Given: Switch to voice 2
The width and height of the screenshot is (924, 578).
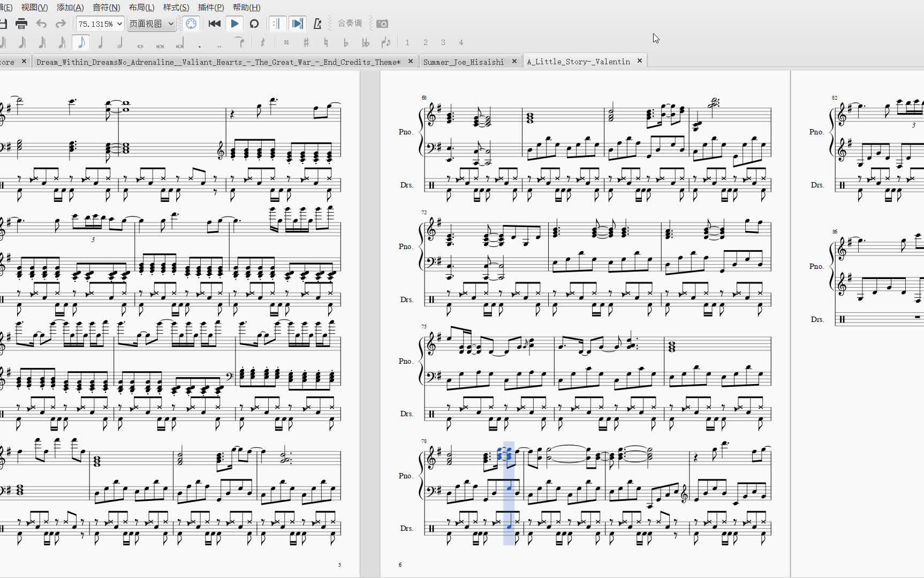Looking at the screenshot, I should pos(426,42).
